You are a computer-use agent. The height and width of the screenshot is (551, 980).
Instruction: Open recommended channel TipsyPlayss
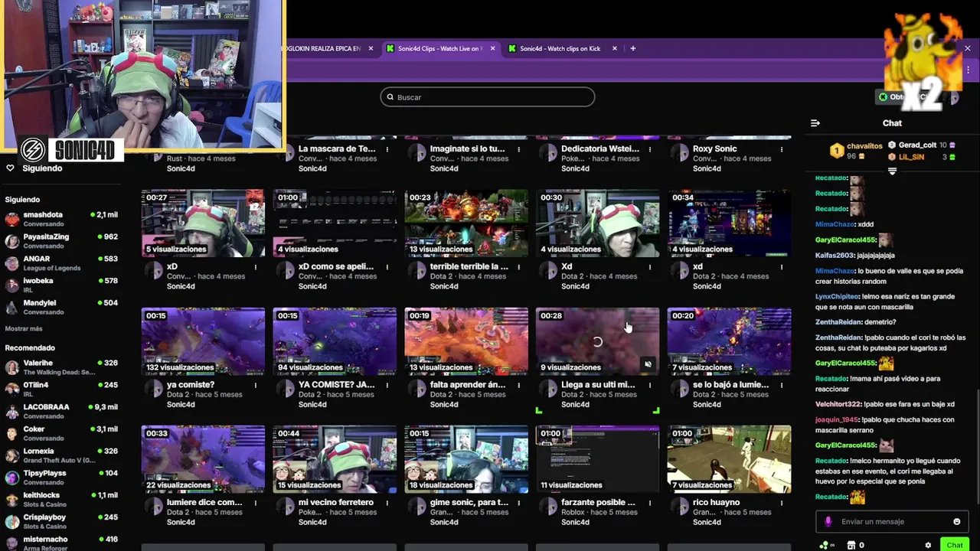point(61,478)
